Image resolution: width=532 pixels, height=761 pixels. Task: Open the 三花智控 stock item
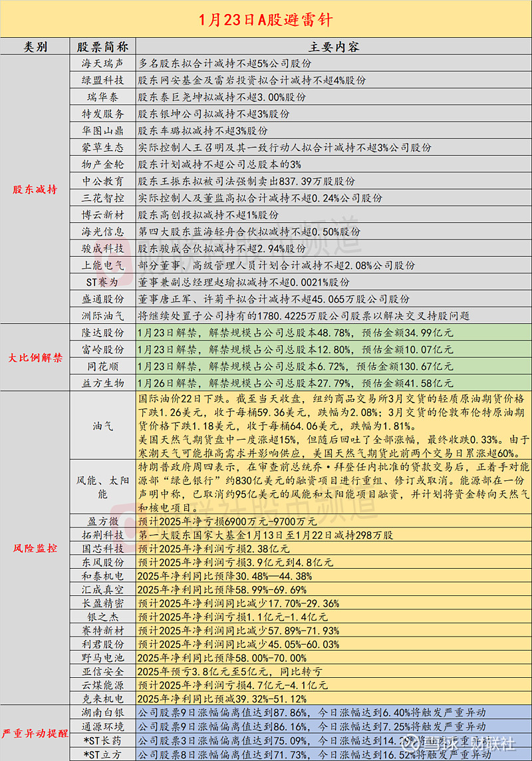coord(102,196)
